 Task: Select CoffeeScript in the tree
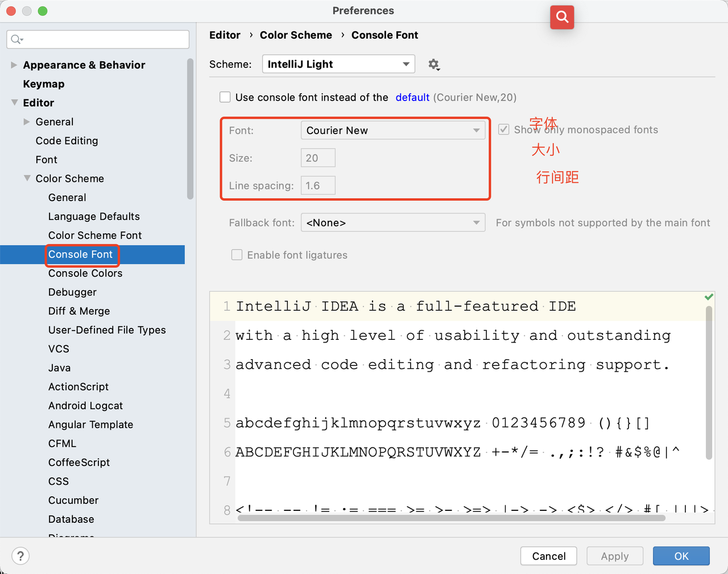point(79,463)
